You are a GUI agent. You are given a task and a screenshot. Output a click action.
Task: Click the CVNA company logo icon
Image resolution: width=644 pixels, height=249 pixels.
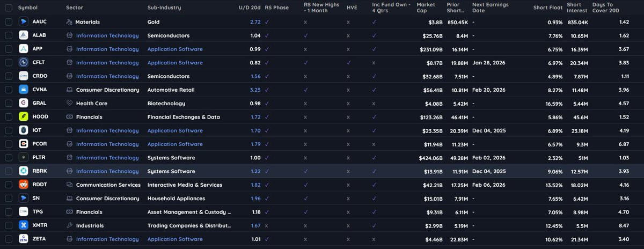[x=24, y=90]
